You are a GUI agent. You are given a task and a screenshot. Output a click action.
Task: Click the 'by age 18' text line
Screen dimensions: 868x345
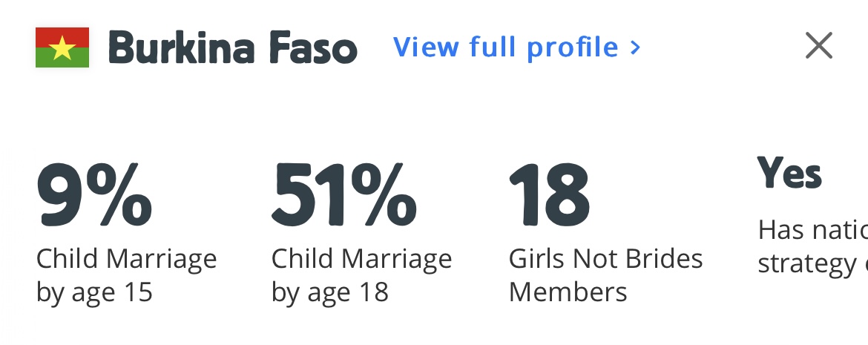[329, 292]
